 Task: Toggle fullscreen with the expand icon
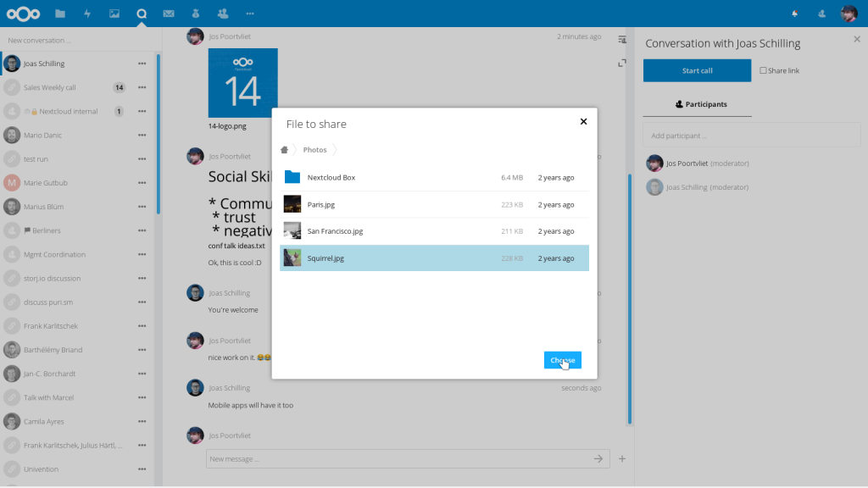(x=622, y=63)
